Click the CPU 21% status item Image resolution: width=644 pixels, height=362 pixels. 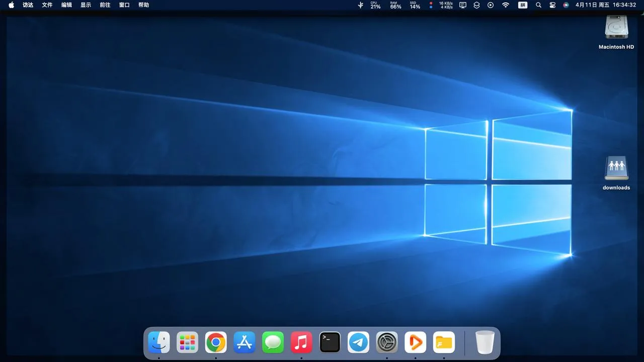pyautogui.click(x=375, y=5)
